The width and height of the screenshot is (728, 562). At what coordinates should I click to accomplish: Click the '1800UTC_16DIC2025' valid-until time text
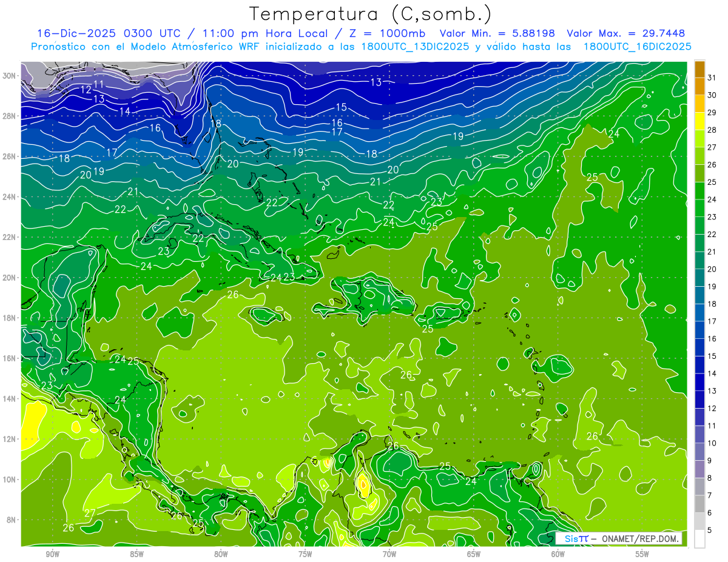click(x=638, y=47)
